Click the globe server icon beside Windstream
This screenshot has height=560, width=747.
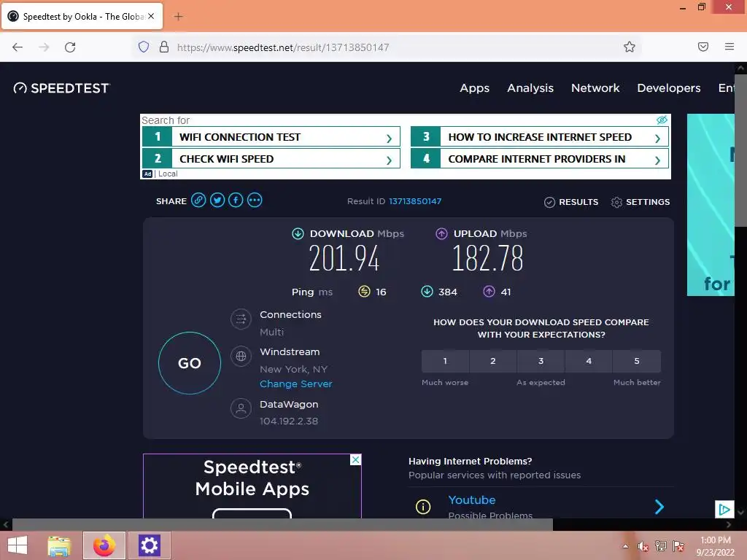[x=241, y=356]
